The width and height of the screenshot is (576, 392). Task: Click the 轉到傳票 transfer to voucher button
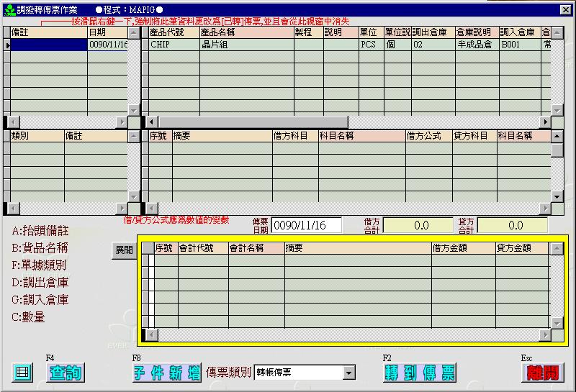[x=420, y=373]
